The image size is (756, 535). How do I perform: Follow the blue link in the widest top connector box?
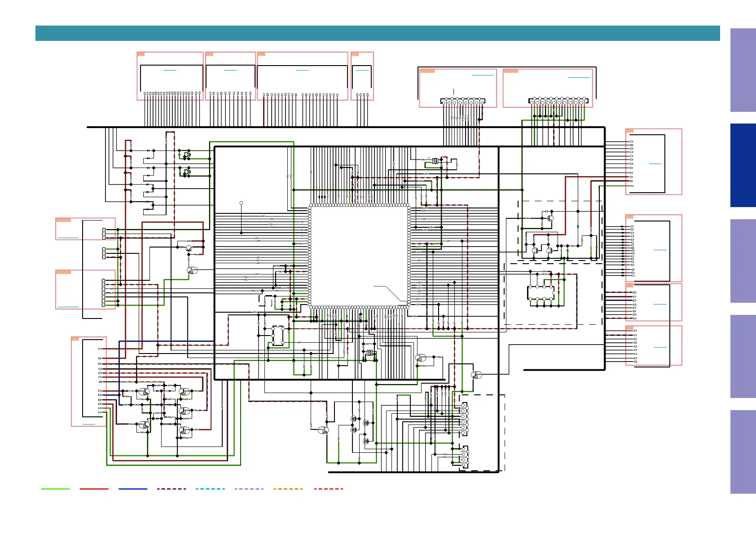click(x=303, y=70)
